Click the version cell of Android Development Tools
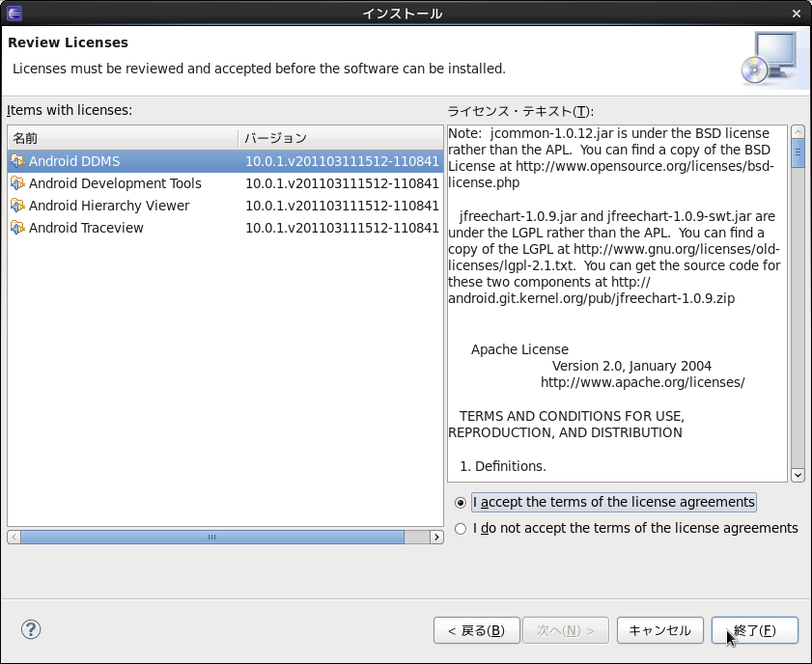This screenshot has width=812, height=664. click(342, 183)
